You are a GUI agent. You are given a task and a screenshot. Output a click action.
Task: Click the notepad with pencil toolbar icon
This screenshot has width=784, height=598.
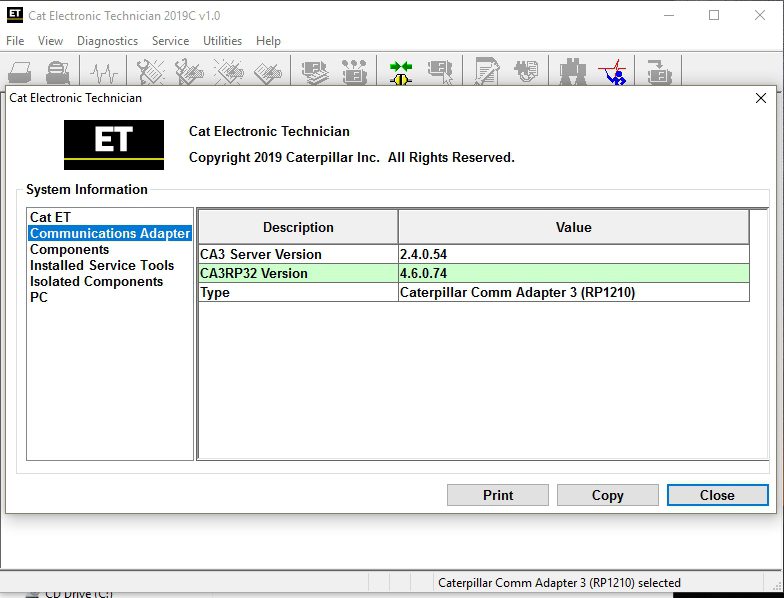tap(487, 72)
